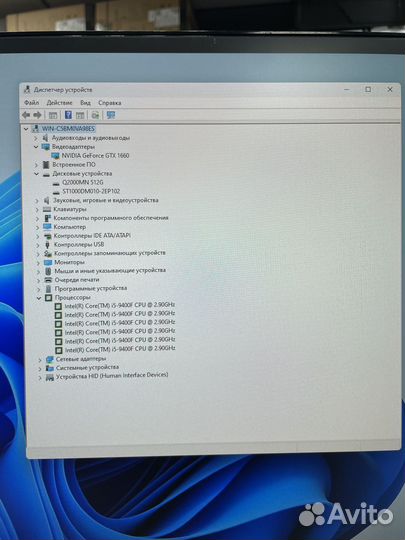Click the USB plug icon of Контроллеры USB
Image resolution: width=405 pixels, height=540 pixels.
pyautogui.click(x=48, y=245)
